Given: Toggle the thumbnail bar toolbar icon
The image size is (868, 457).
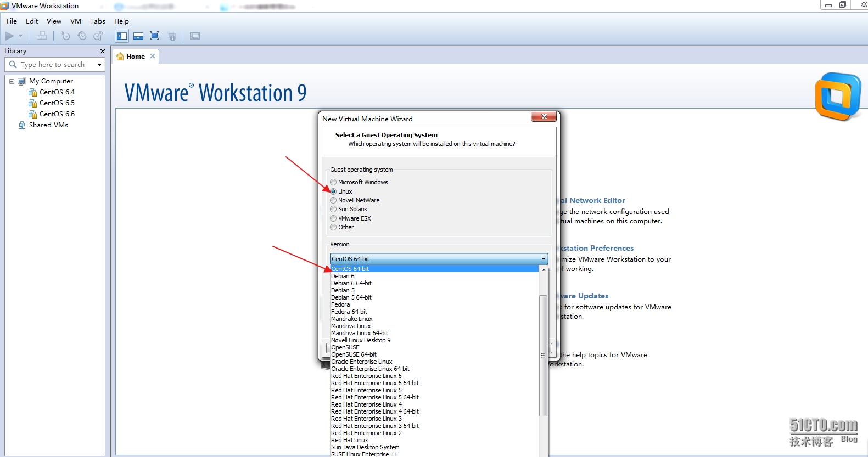Looking at the screenshot, I should pos(138,36).
